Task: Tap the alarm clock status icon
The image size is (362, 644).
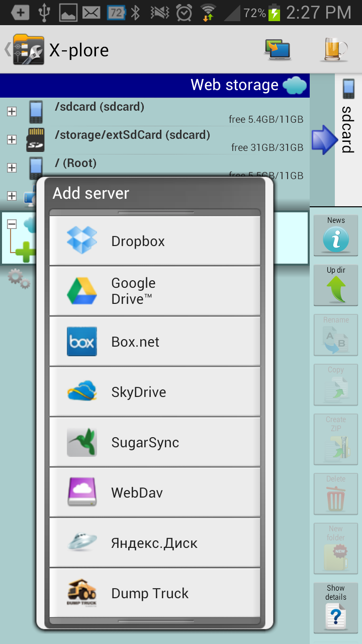Action: 184,13
